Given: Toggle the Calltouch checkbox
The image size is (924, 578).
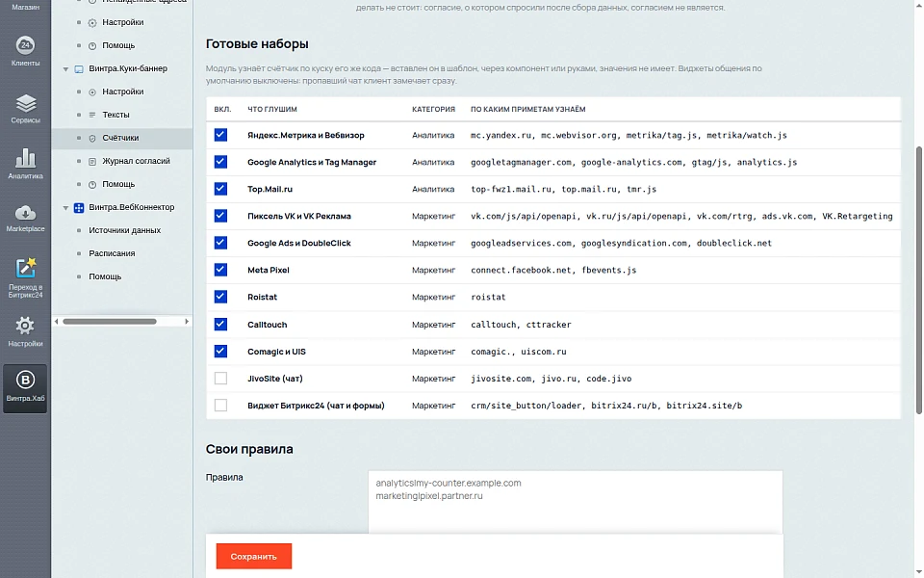Looking at the screenshot, I should 220,324.
